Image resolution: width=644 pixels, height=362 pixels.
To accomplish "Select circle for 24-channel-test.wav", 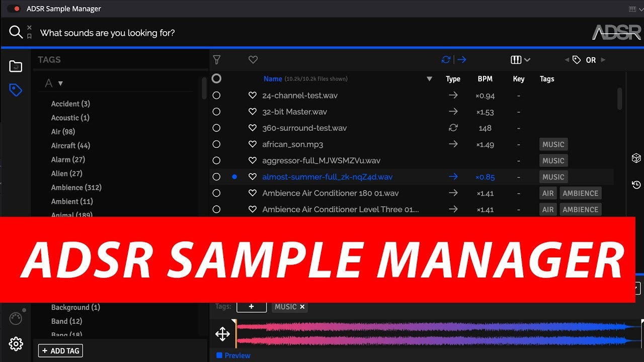I will 216,96.
